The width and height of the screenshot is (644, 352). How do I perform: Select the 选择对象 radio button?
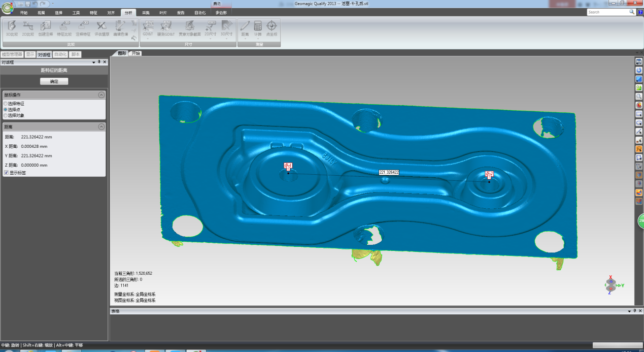click(6, 115)
